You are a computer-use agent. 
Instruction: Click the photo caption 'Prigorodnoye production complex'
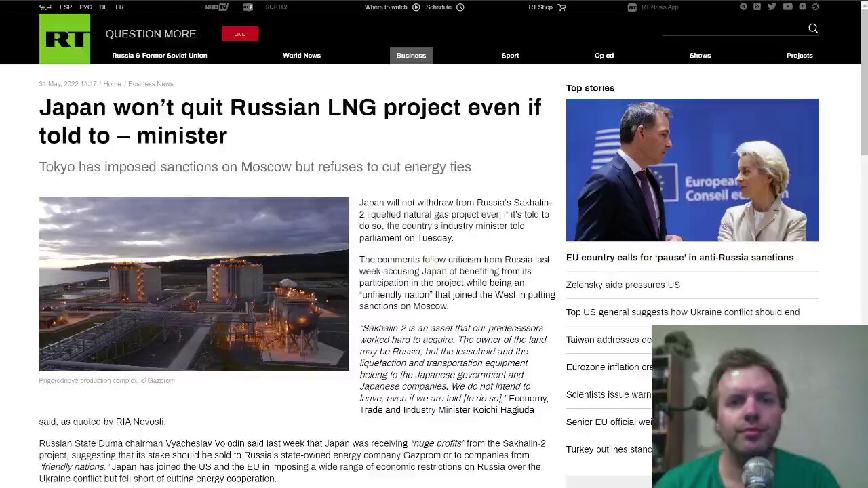click(x=106, y=381)
